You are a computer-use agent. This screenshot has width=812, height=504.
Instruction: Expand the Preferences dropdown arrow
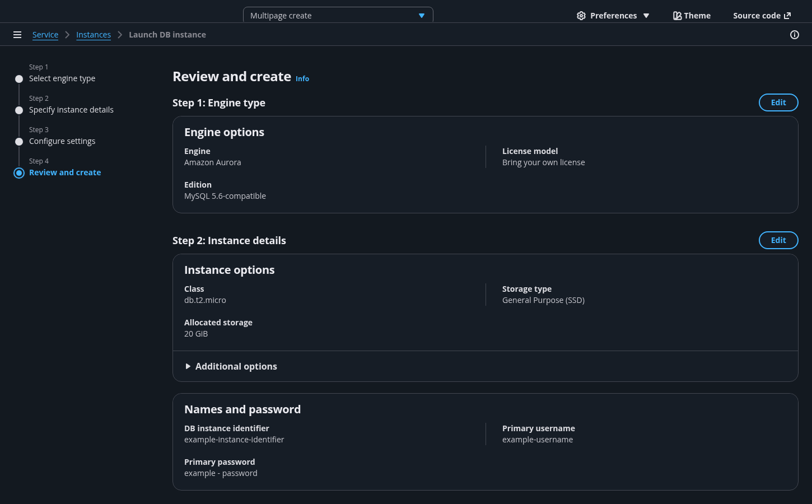(x=646, y=16)
